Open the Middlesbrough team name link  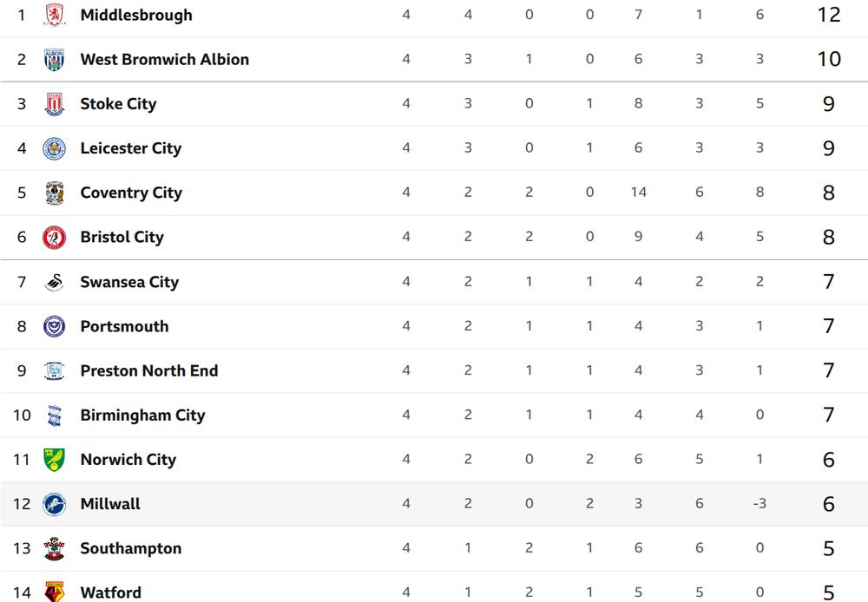(136, 15)
